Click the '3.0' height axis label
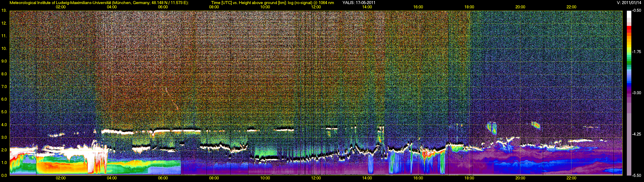 point(4,137)
